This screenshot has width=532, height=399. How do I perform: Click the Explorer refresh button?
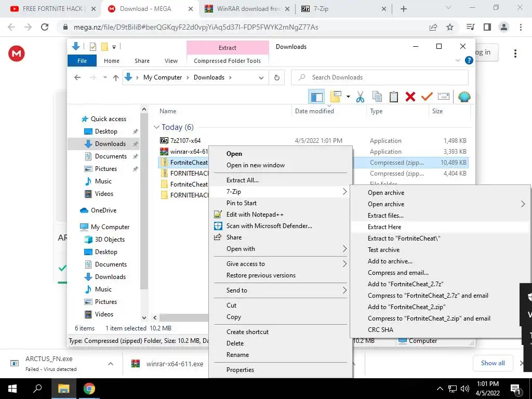[x=277, y=78]
